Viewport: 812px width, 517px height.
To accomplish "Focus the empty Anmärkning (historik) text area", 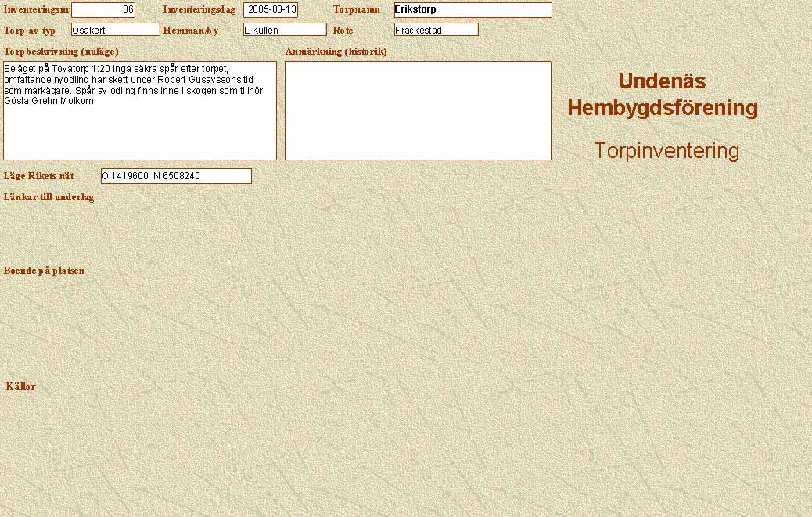I will point(418,110).
